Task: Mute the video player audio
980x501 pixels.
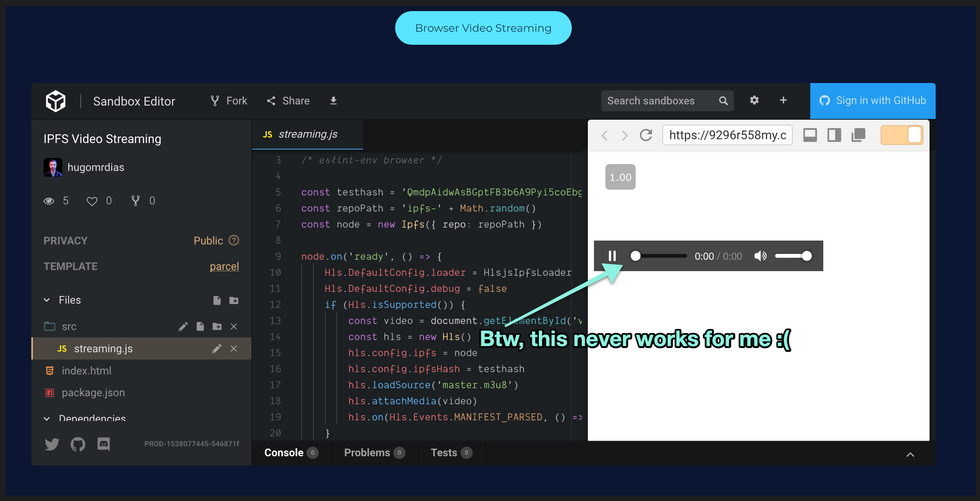Action: (x=761, y=256)
